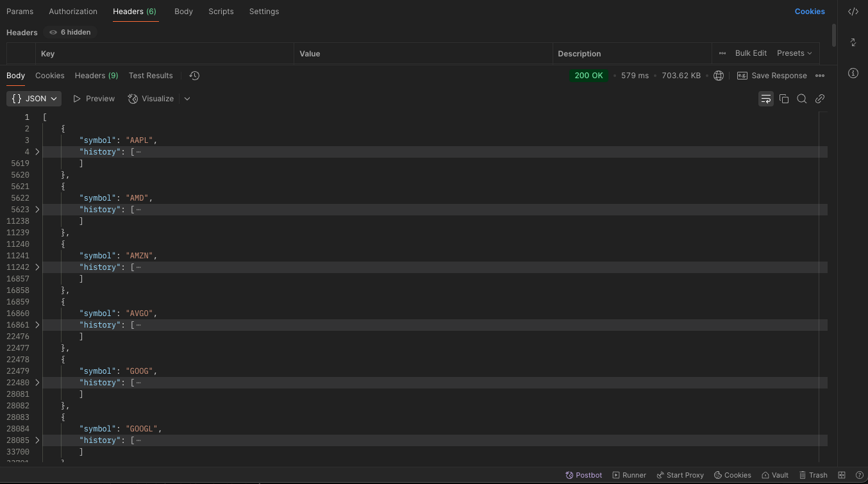Screen dimensions: 868x484
Task: Expand the AVGO history array on line 16861
Action: [x=37, y=325]
